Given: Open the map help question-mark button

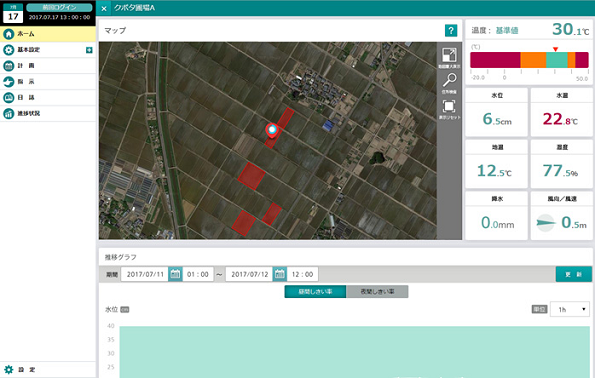Looking at the screenshot, I should [x=451, y=31].
